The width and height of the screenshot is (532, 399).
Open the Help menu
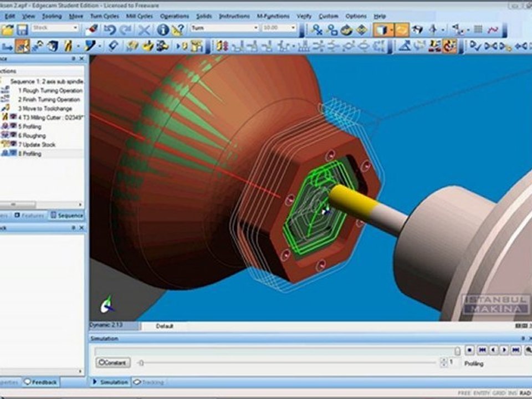click(x=380, y=16)
